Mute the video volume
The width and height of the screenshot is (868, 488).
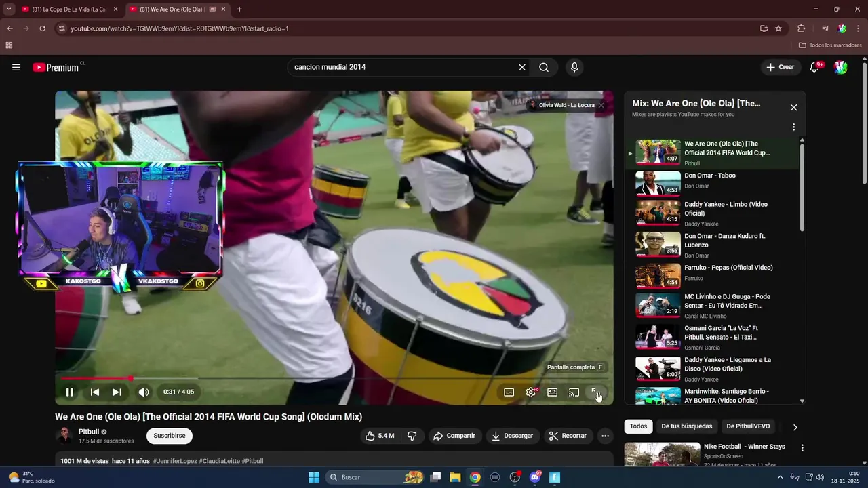tap(144, 392)
